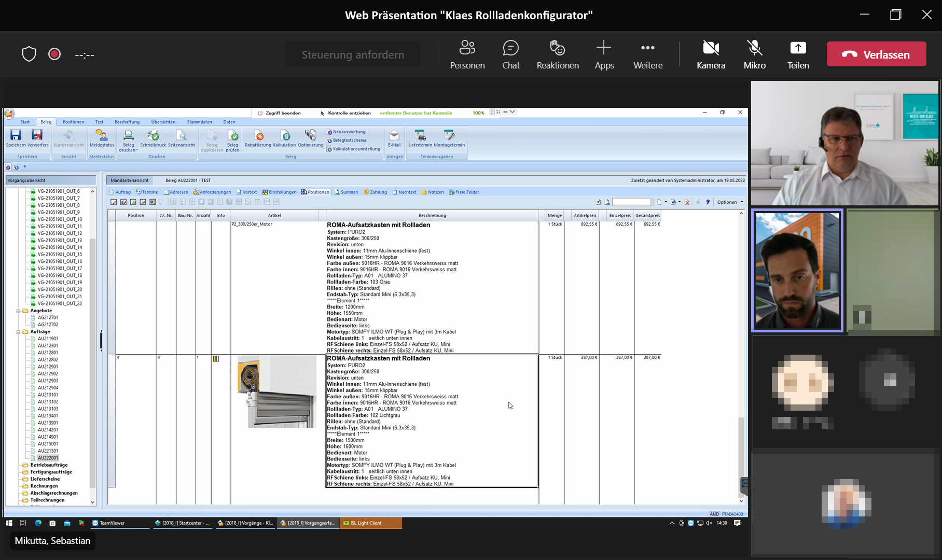Collapse the Angebote tree folder
This screenshot has width=942, height=560.
[x=18, y=311]
